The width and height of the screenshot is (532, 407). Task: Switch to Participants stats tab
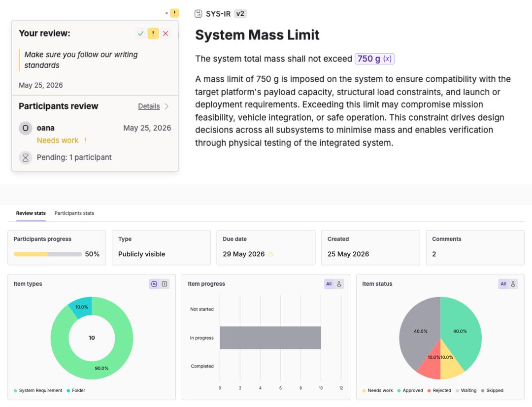click(x=74, y=213)
